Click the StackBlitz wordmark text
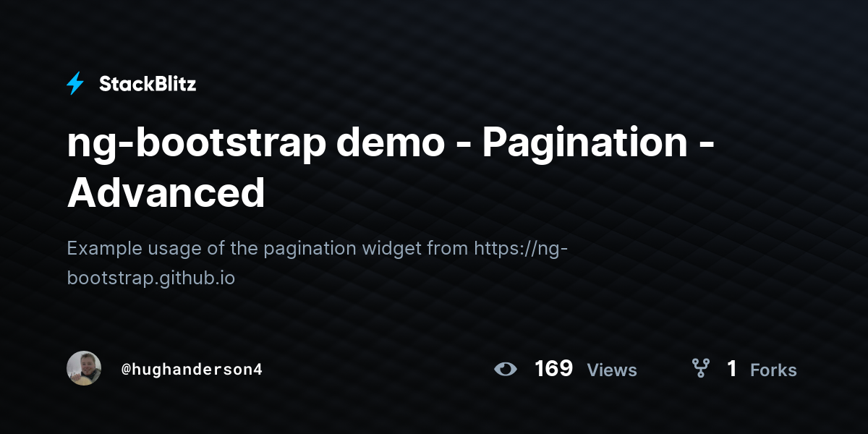The width and height of the screenshot is (868, 434). click(x=148, y=84)
